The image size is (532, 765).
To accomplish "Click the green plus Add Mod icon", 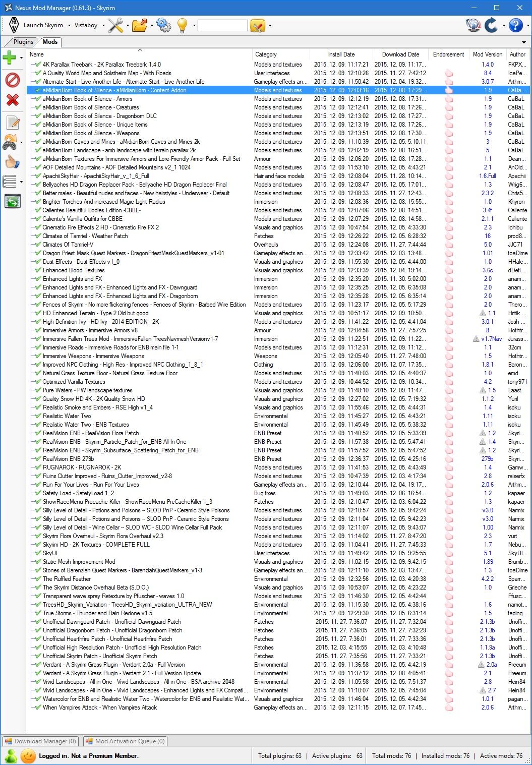I will tap(10, 57).
